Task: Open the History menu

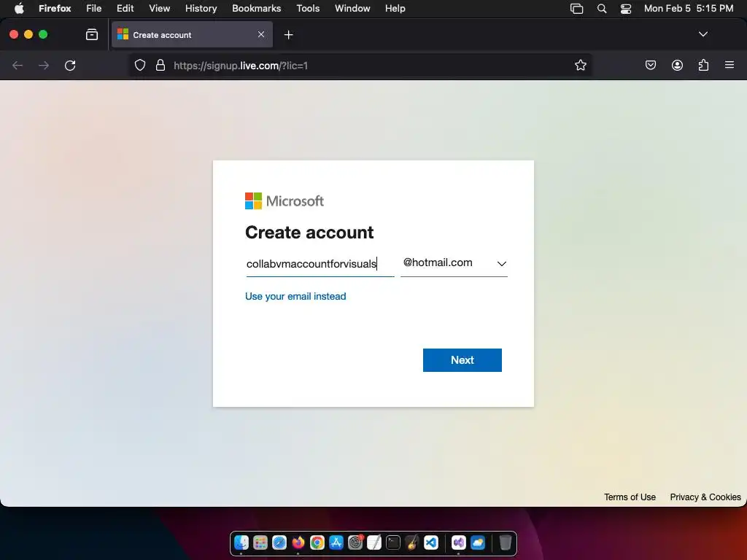Action: pos(201,8)
